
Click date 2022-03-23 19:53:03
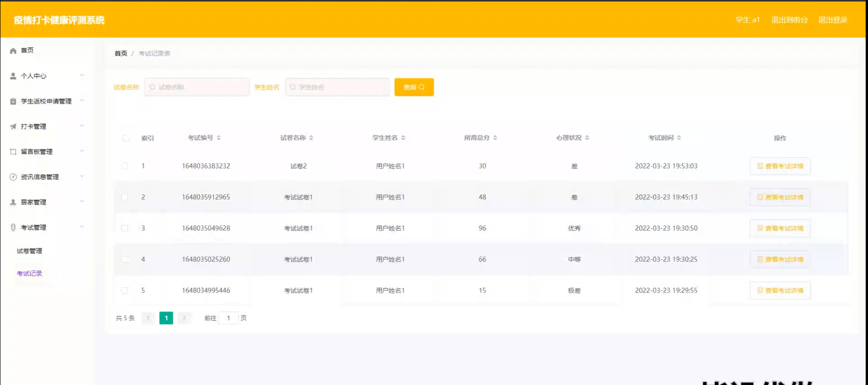click(666, 166)
